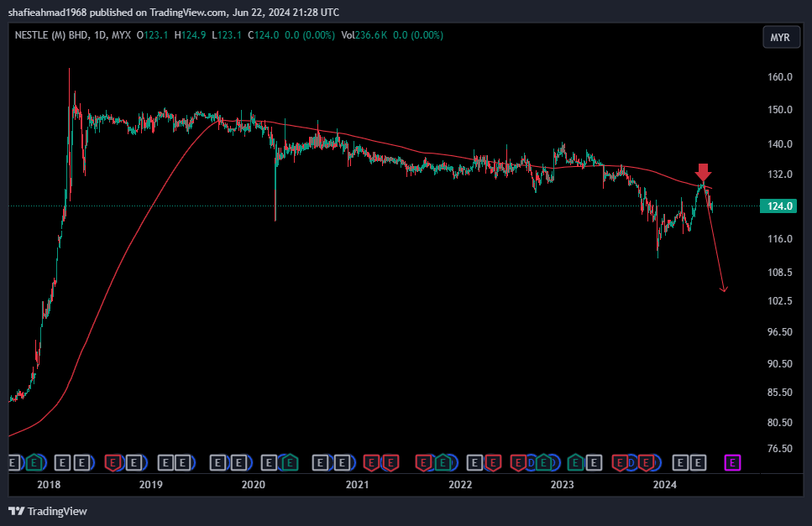Click the 2019 label on time axis
Image resolution: width=812 pixels, height=526 pixels.
point(150,485)
